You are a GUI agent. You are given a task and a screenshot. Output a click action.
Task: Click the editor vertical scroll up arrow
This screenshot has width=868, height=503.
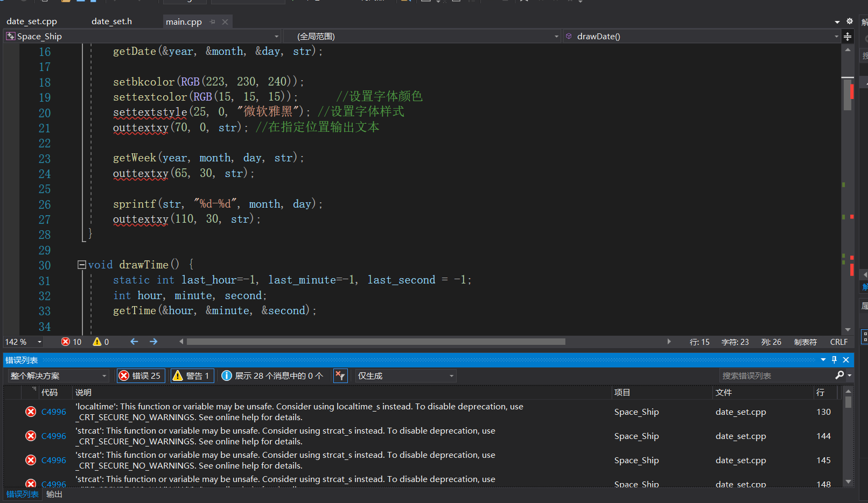click(x=848, y=49)
